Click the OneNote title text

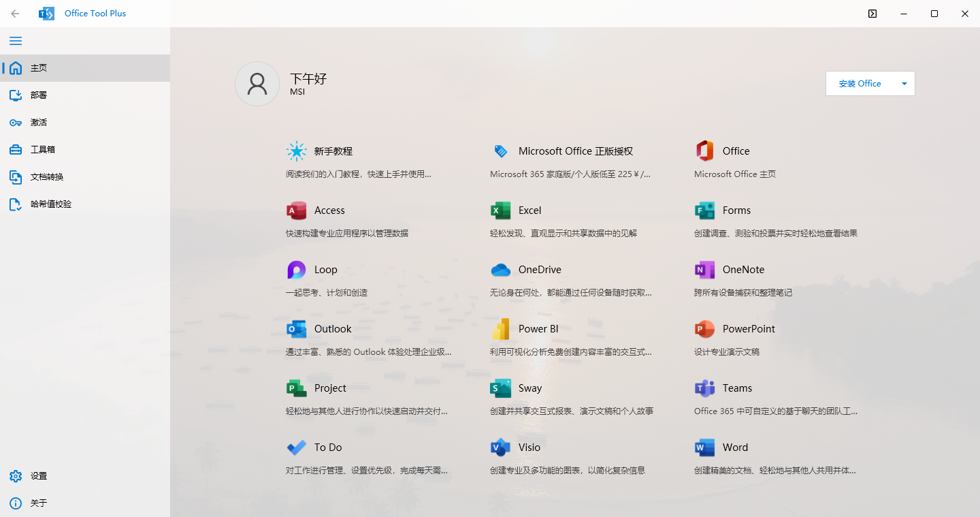[x=743, y=270]
